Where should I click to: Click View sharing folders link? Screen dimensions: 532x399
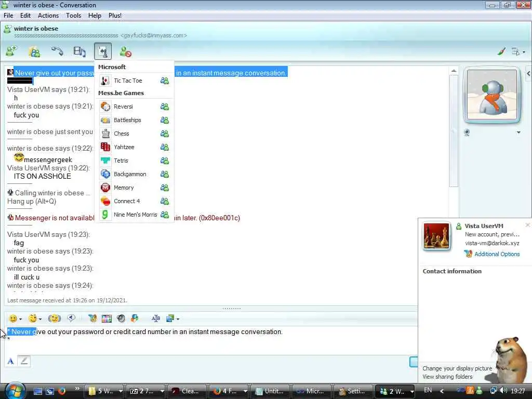tap(447, 377)
